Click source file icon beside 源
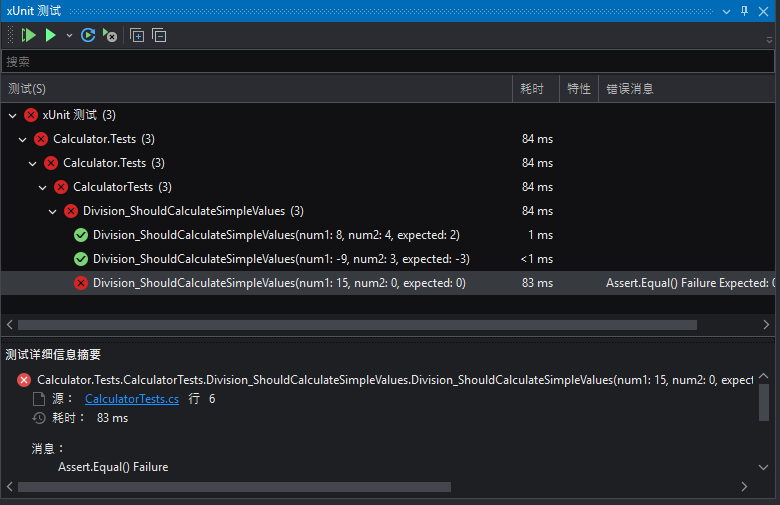780x505 pixels. tap(39, 399)
